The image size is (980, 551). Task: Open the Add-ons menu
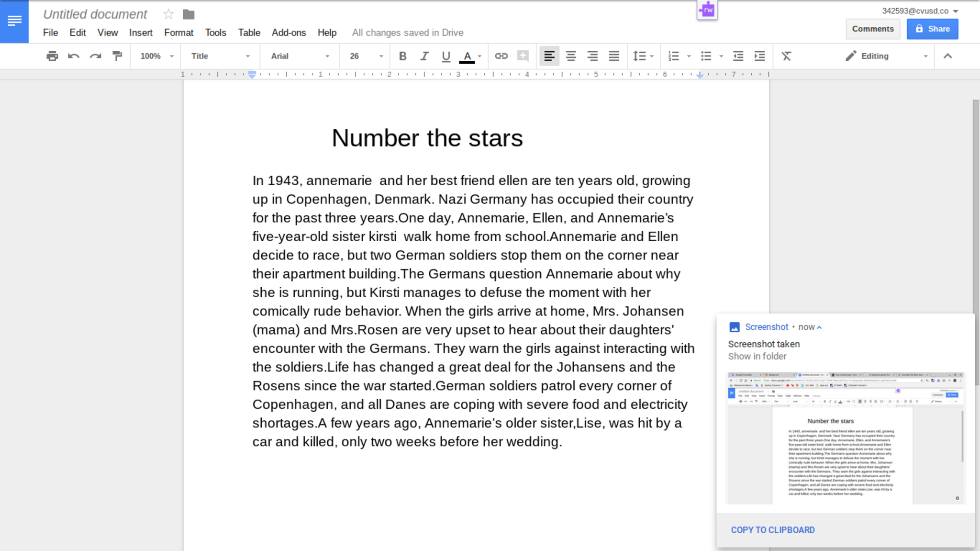coord(289,33)
